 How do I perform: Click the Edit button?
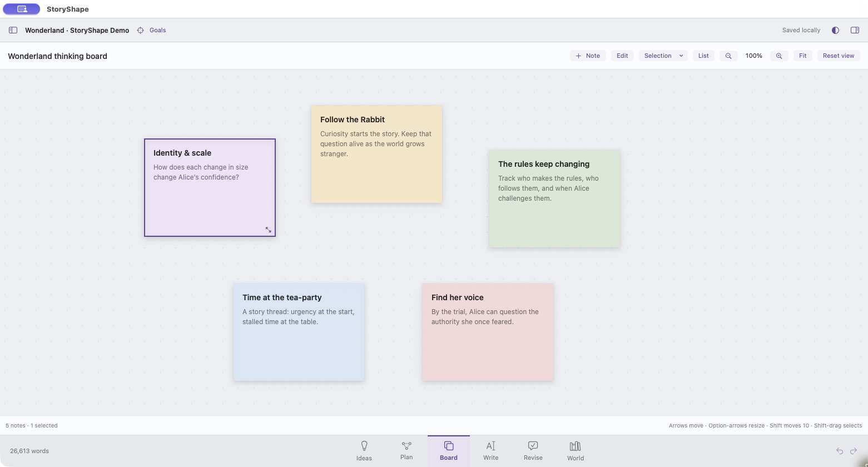(622, 56)
